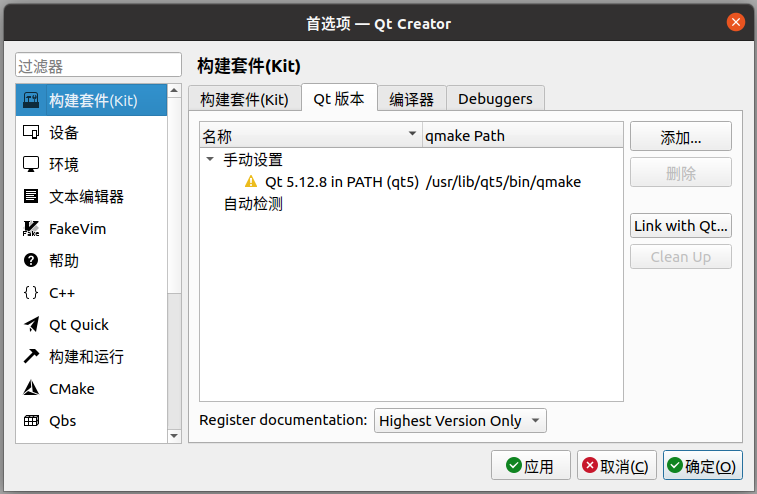
Task: Open Register documentation dropdown
Action: coord(460,421)
